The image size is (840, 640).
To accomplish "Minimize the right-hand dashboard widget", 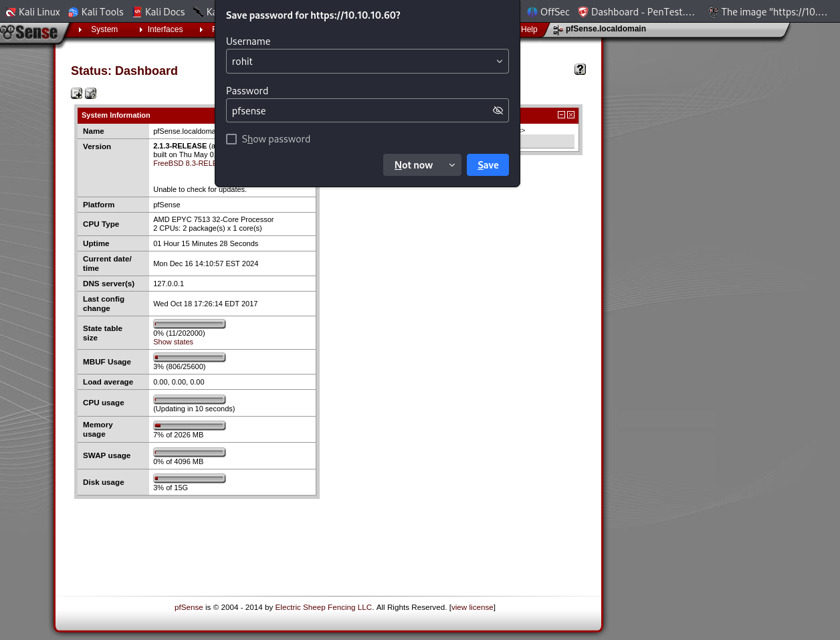I will click(x=561, y=115).
